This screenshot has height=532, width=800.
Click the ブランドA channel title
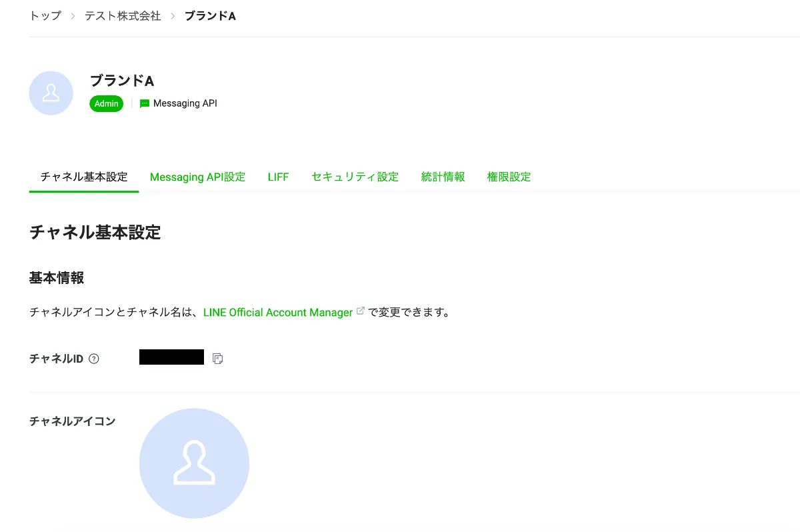pos(122,81)
